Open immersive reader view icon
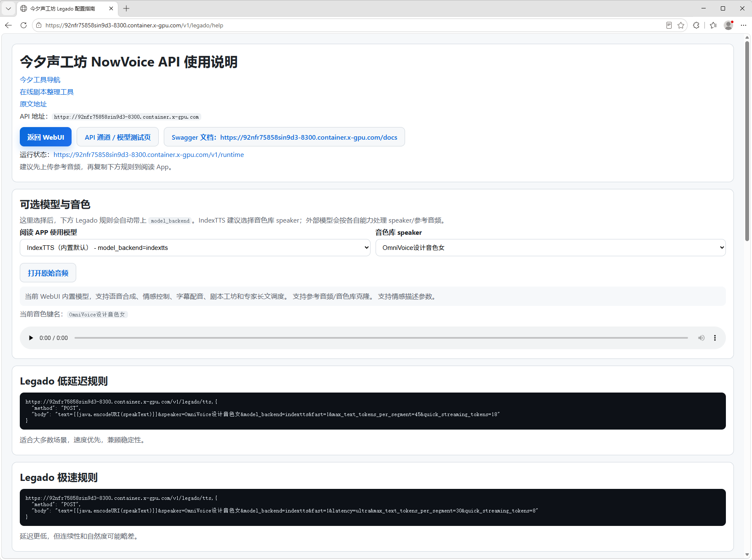Image resolution: width=752 pixels, height=560 pixels. [669, 25]
